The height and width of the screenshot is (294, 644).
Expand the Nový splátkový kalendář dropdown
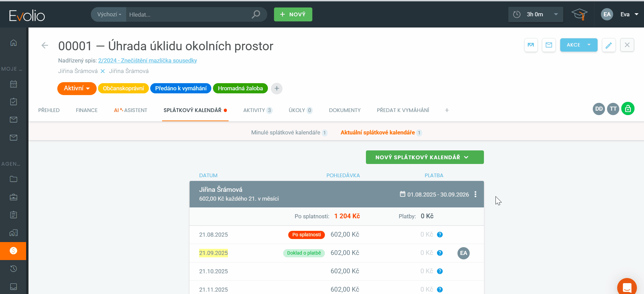[425, 157]
